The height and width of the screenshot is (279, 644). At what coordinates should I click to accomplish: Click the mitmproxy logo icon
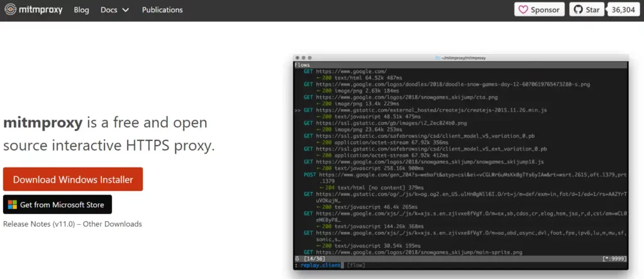(x=10, y=9)
